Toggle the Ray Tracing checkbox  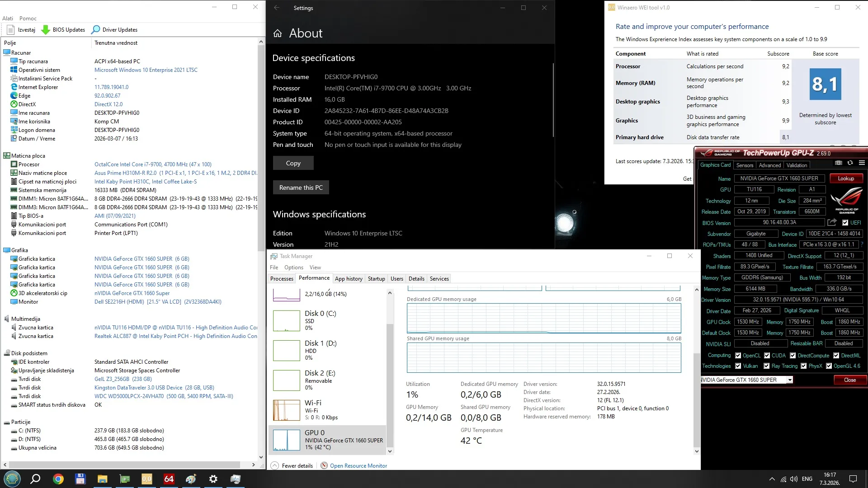coord(766,366)
